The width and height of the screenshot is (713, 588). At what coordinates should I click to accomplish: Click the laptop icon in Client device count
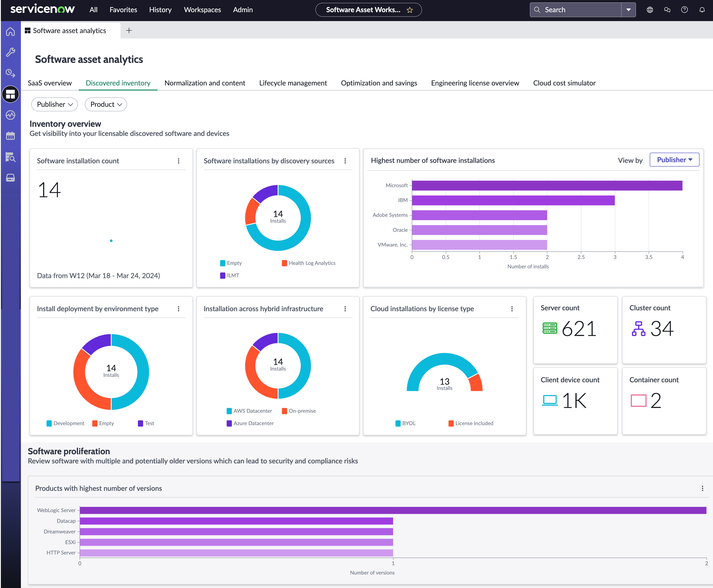pyautogui.click(x=550, y=400)
